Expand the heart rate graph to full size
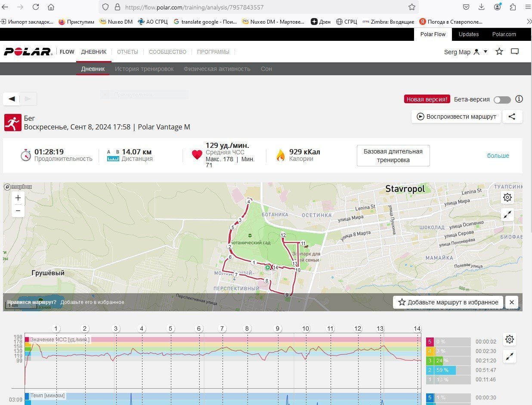The width and height of the screenshot is (532, 405). (510, 356)
